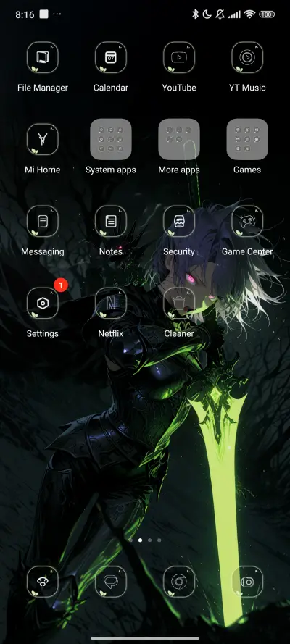Tap the Do Not Disturb moon icon
The image size is (290, 644).
pyautogui.click(x=207, y=14)
